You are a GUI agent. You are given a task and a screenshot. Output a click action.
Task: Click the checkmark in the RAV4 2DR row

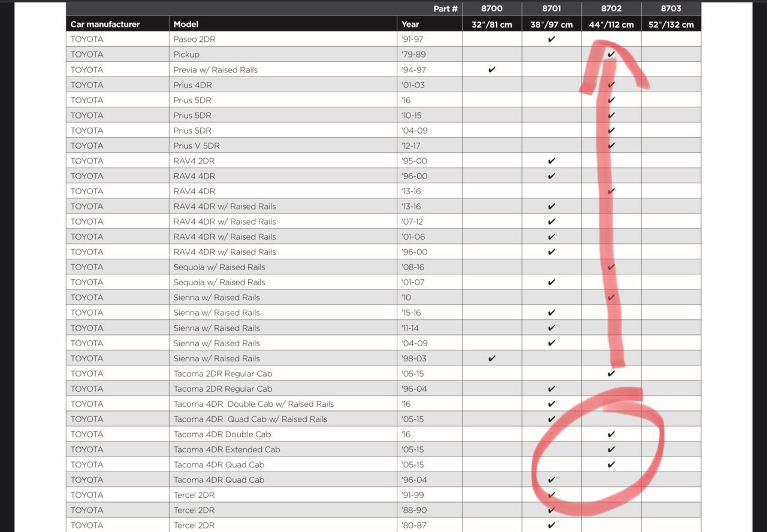pos(552,161)
